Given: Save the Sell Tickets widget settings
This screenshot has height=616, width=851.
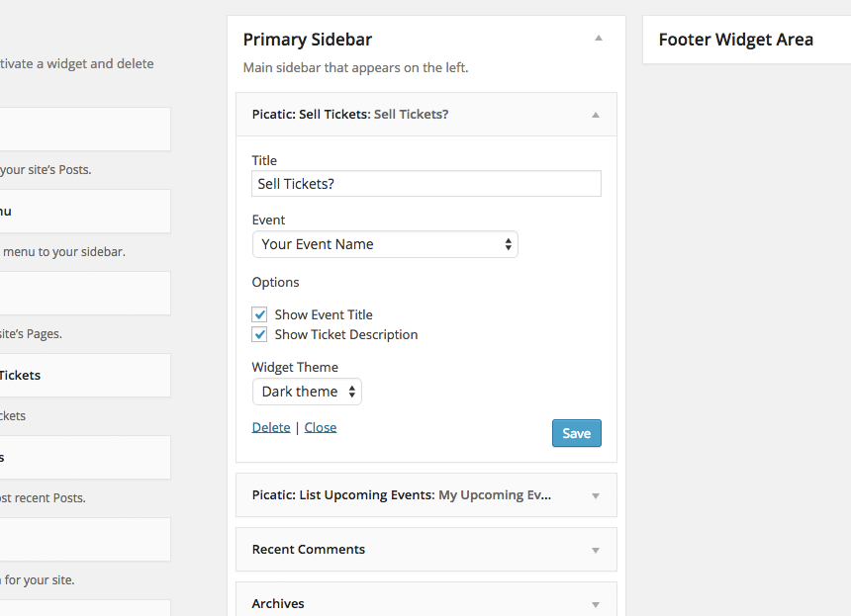Looking at the screenshot, I should coord(576,433).
